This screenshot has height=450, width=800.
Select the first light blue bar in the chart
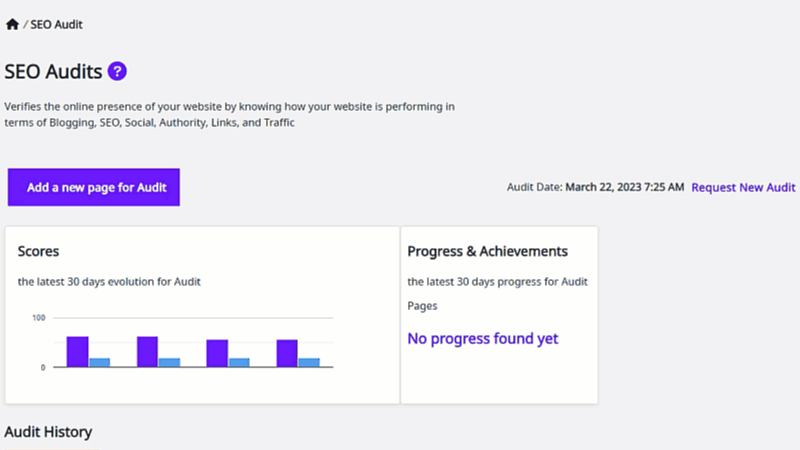[99, 362]
